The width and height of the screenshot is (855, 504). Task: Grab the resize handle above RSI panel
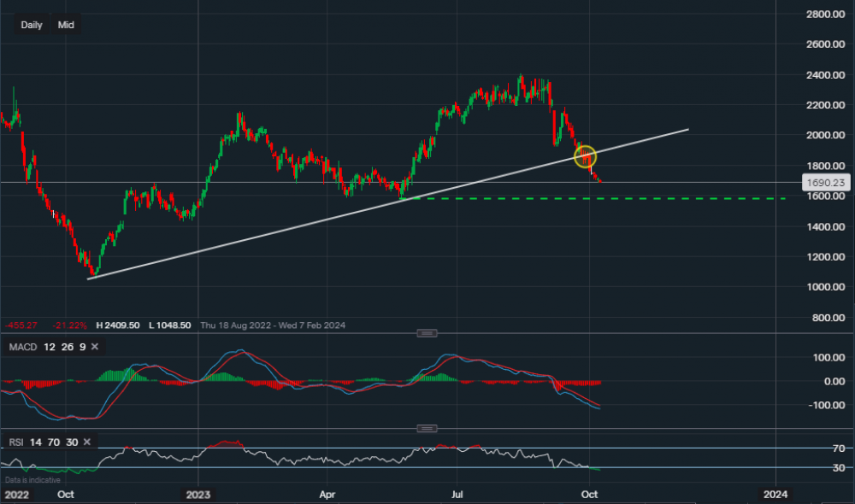(427, 428)
